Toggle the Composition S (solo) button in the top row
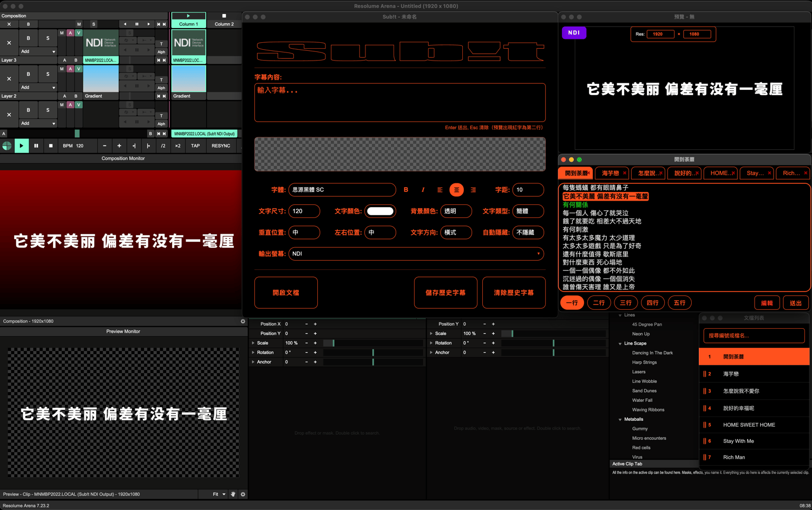This screenshot has height=510, width=812. coord(94,24)
